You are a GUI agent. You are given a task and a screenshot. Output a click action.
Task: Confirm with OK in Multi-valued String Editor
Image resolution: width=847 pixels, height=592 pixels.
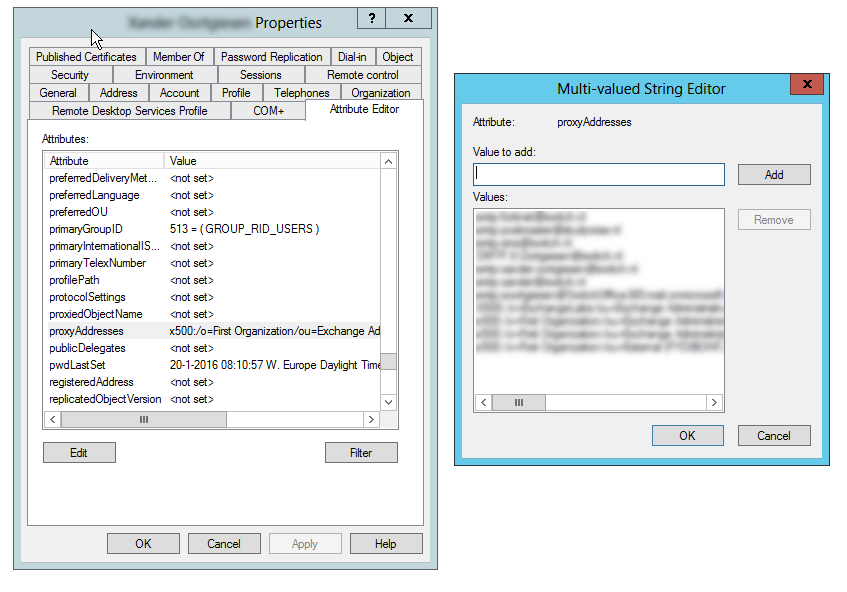687,435
